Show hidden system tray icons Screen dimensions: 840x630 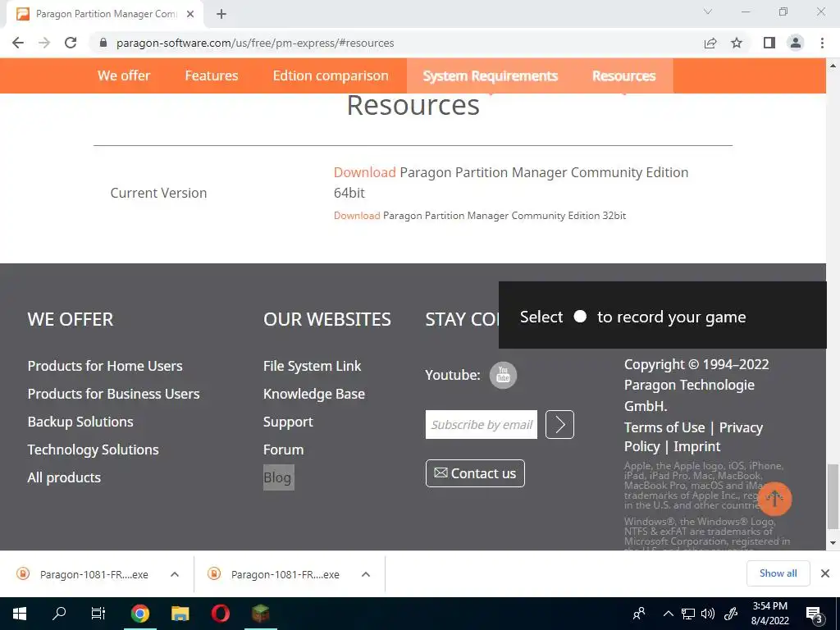668,614
